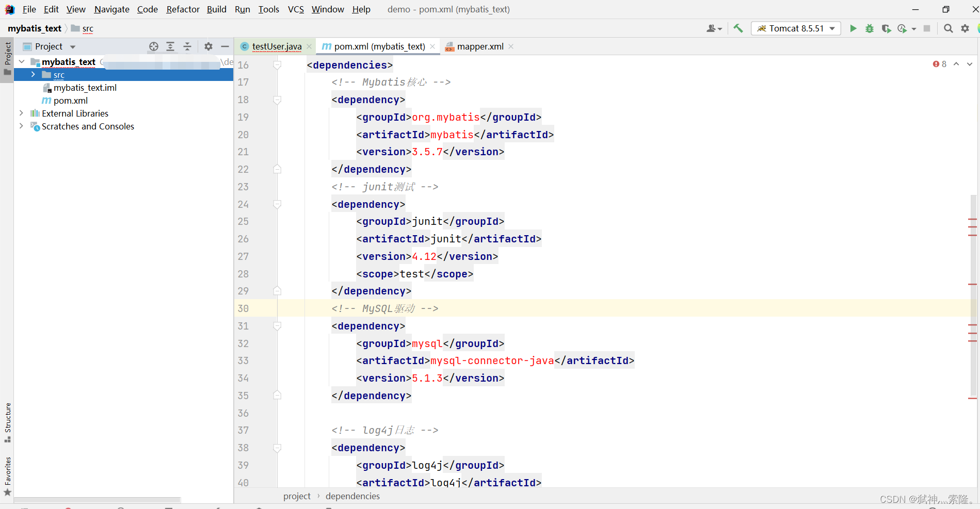Click the Debug bug icon

[x=870, y=28]
